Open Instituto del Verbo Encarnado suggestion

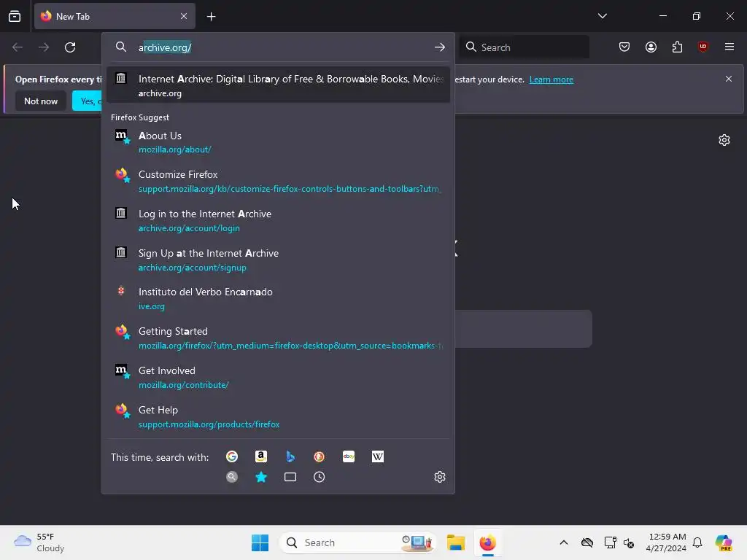tap(278, 298)
